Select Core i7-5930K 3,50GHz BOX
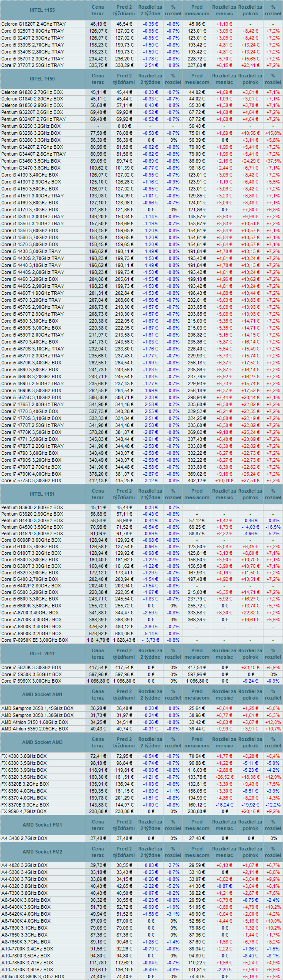The height and width of the screenshot is (980, 283). 31,674
